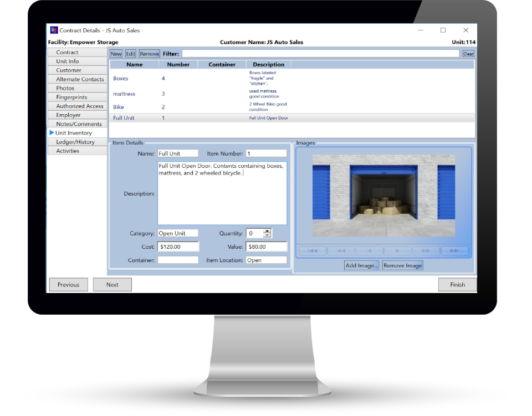The height and width of the screenshot is (416, 532).
Task: Sort inventory by Container column header
Action: coord(222,64)
